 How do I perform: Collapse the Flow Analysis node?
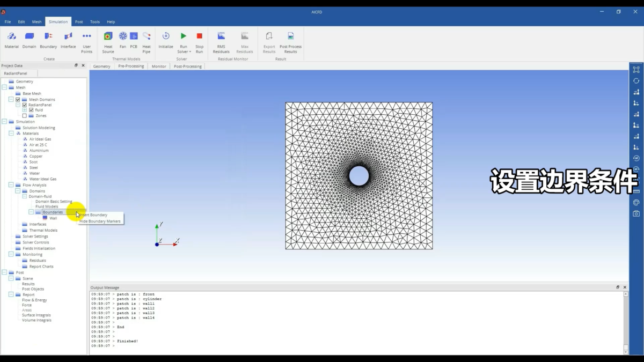11,185
